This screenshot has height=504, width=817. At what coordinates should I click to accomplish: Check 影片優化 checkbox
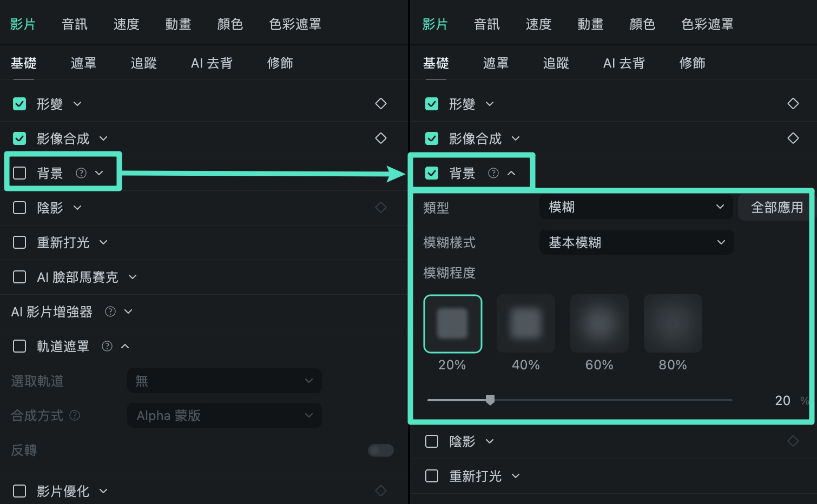coord(19,491)
